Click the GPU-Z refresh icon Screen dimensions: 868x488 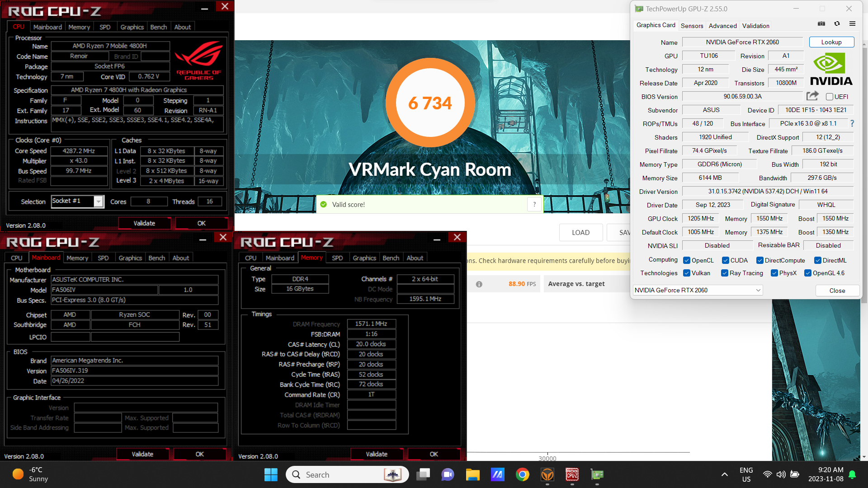tap(837, 24)
